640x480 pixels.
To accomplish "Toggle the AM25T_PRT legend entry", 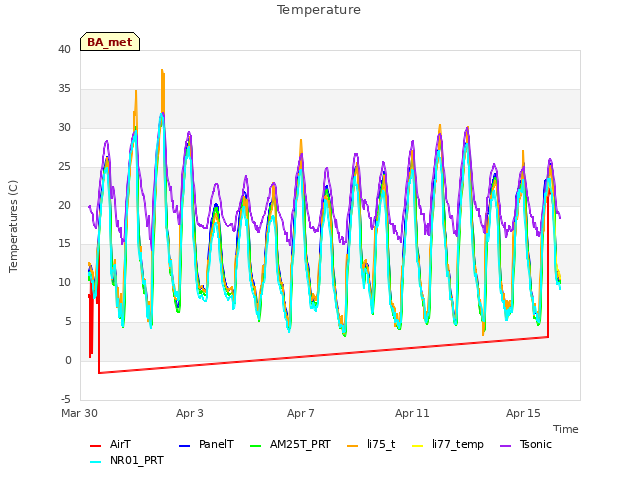I will tap(290, 444).
